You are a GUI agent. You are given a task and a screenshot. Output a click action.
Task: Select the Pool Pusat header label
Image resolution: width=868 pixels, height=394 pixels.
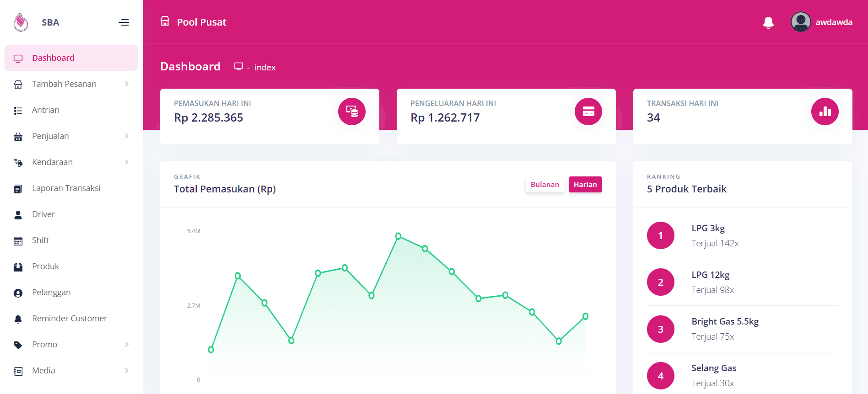click(202, 22)
